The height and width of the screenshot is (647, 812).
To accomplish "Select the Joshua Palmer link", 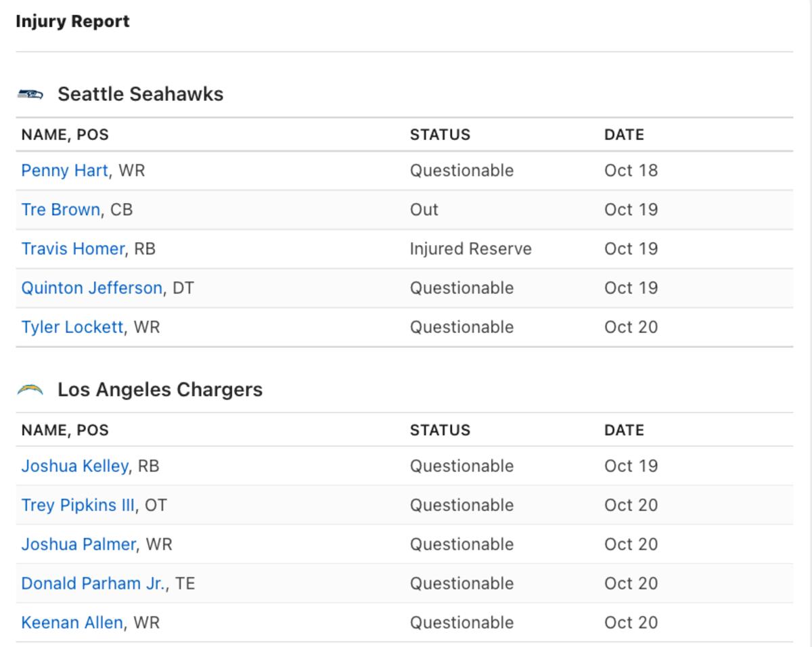I will (x=78, y=545).
